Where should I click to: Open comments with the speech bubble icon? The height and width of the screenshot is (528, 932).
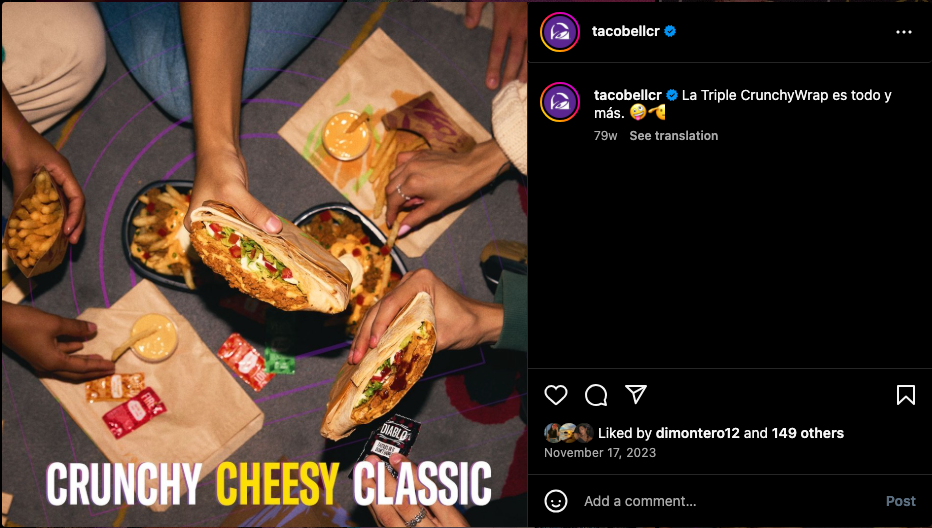tap(596, 395)
